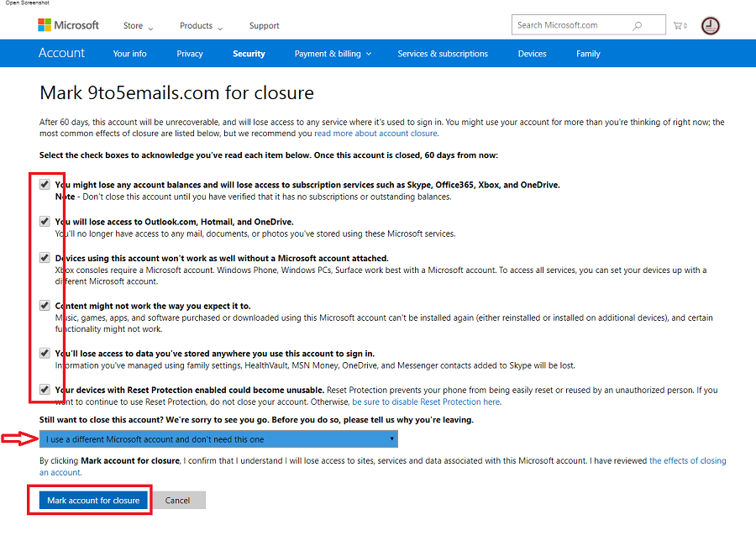The image size is (756, 546).
Task: Click Mark account for closure button
Action: pyautogui.click(x=93, y=500)
